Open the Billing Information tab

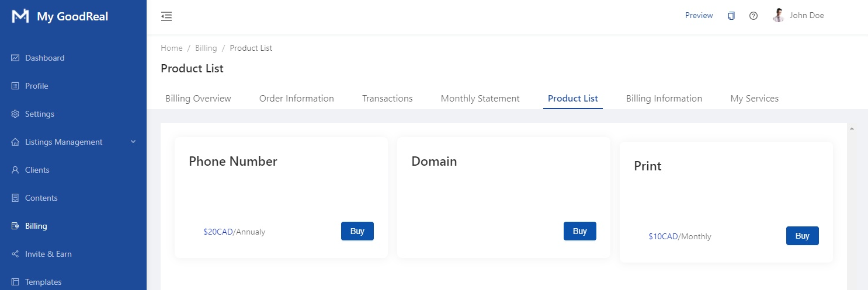pos(664,99)
